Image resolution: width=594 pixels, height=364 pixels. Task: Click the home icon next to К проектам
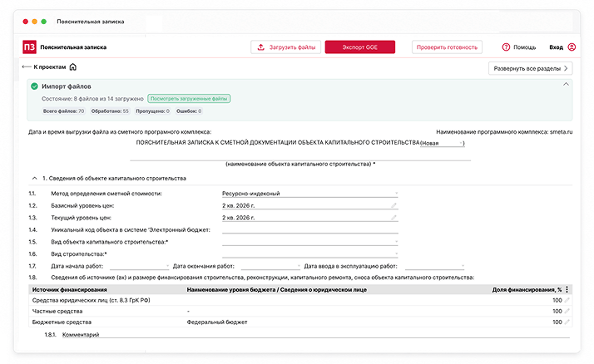(x=72, y=67)
